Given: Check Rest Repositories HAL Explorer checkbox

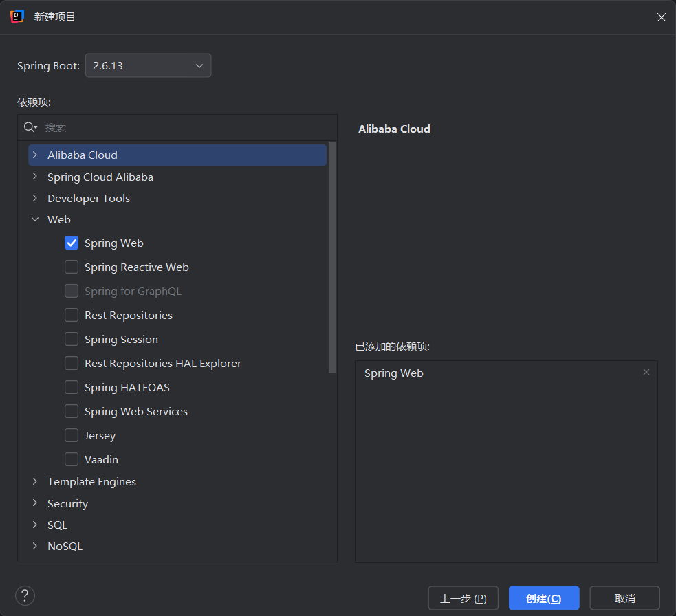Looking at the screenshot, I should tap(72, 364).
